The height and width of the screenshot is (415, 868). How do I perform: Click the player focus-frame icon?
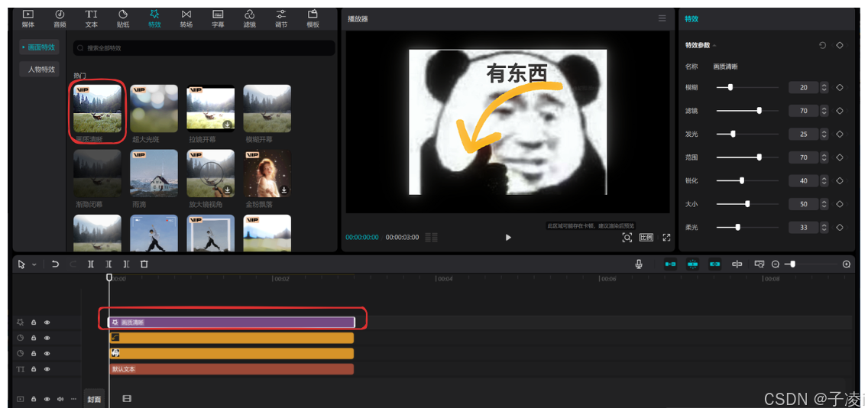click(x=627, y=237)
